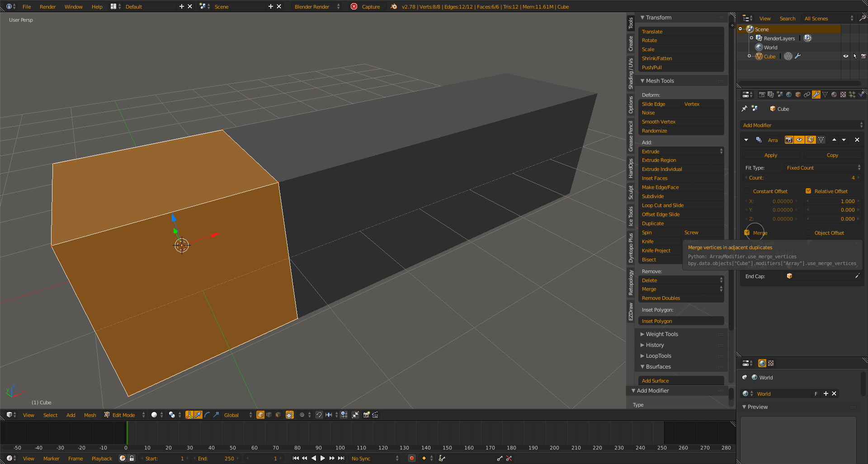The image size is (868, 464).
Task: Open the Particles sparkle tab
Action: (852, 95)
